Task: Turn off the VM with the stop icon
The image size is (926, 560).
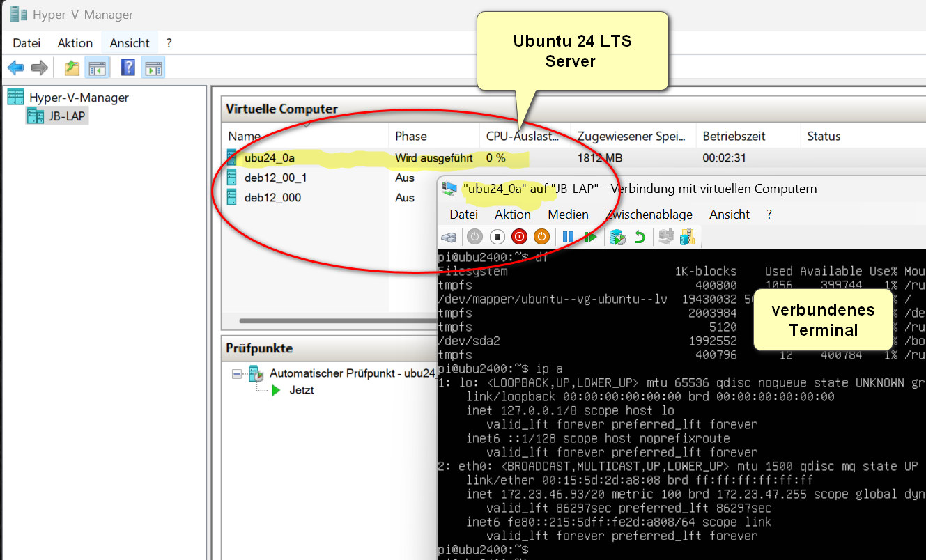Action: pos(497,237)
